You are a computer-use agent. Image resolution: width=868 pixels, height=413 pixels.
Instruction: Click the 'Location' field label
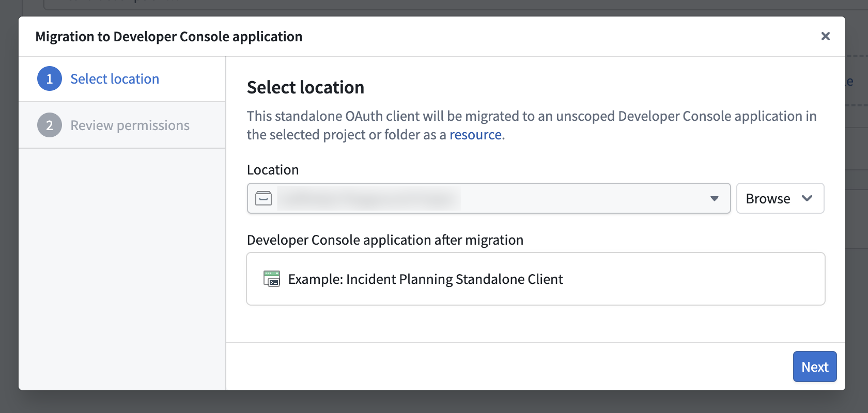coord(273,170)
